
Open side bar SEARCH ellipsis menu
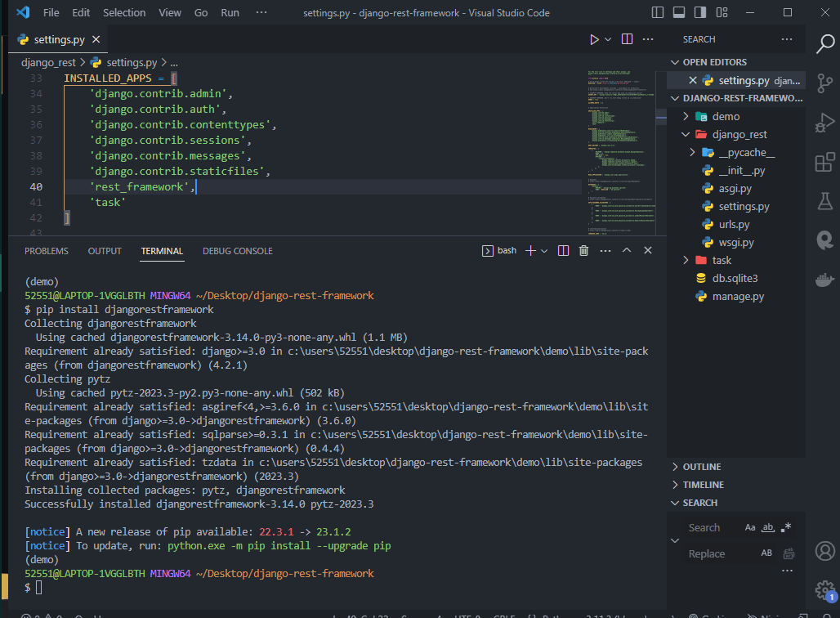(x=786, y=39)
